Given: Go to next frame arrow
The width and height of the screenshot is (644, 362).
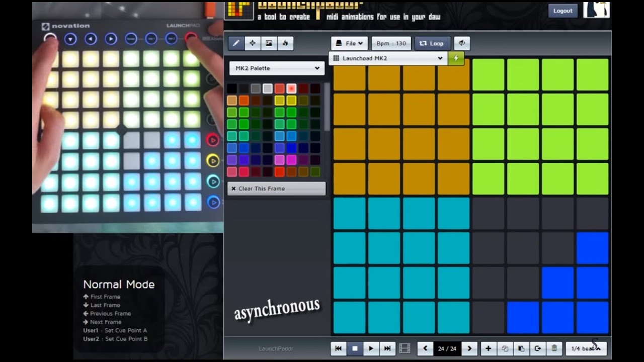Looking at the screenshot, I should 469,348.
